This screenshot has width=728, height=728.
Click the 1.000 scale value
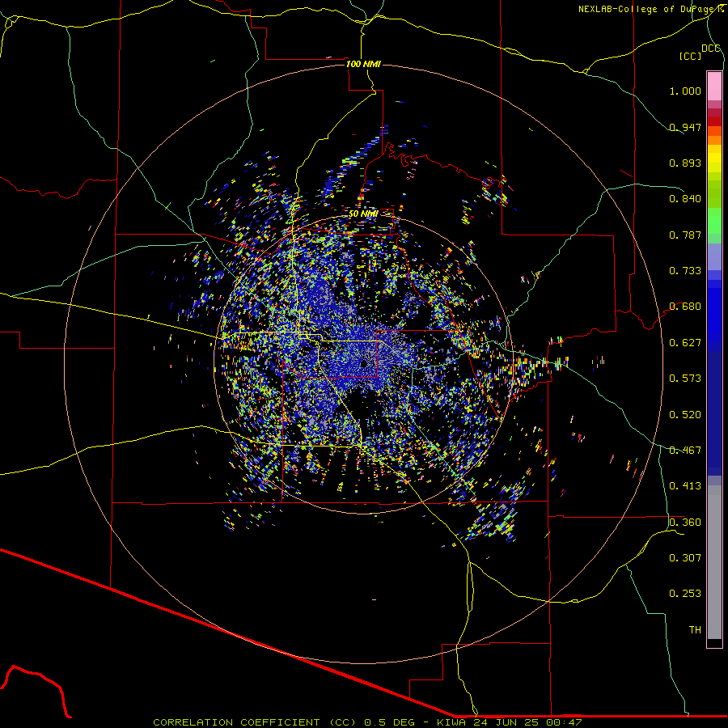pos(685,91)
